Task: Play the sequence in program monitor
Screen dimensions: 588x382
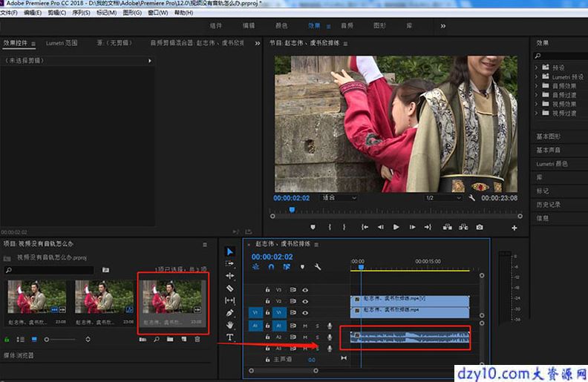Action: tap(396, 227)
